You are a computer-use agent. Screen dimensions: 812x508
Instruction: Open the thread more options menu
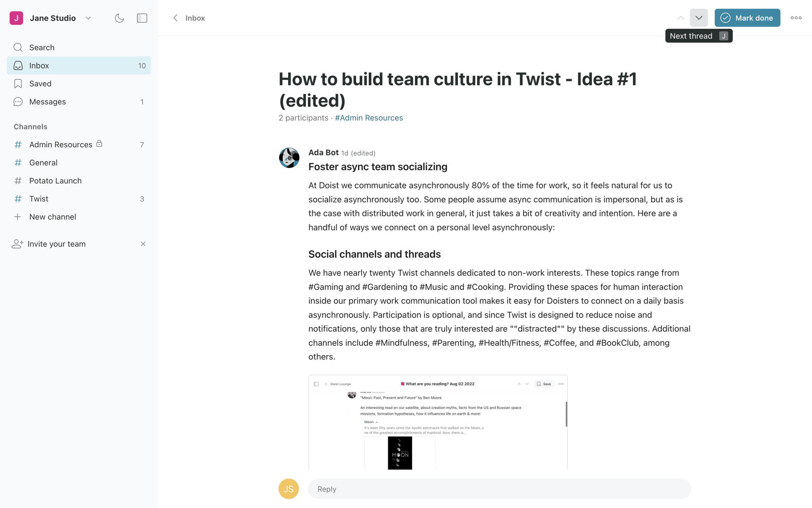(x=796, y=18)
